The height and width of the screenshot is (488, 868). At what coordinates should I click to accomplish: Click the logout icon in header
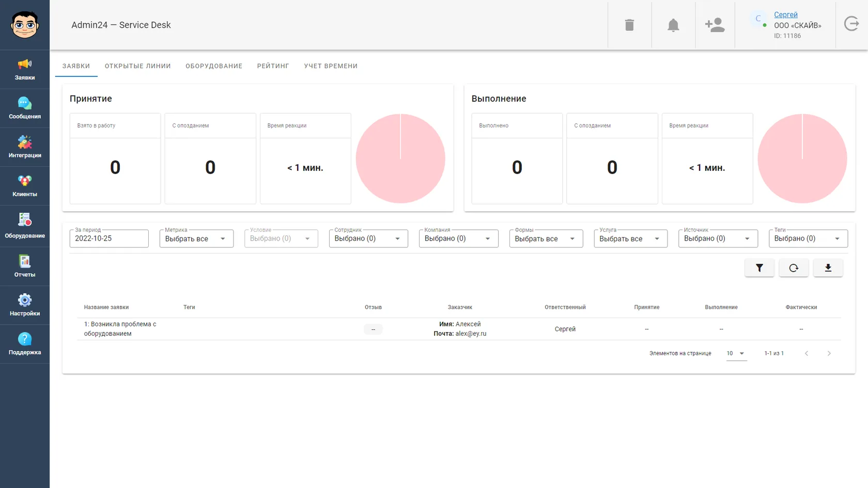[x=851, y=24]
